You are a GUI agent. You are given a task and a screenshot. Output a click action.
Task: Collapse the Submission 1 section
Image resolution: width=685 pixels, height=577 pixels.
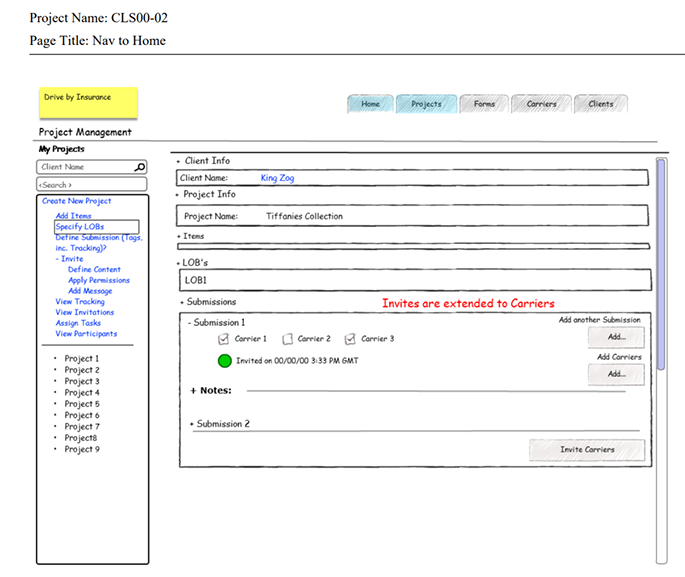[x=191, y=323]
